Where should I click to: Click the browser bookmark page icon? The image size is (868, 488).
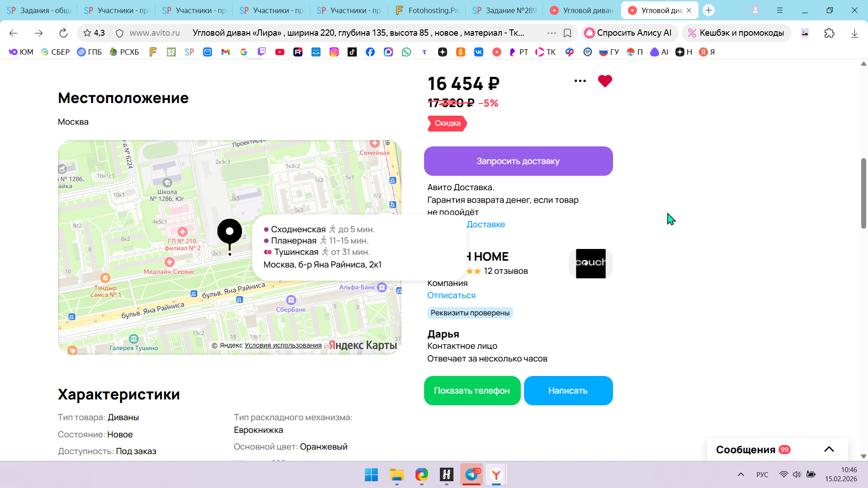pos(567,33)
